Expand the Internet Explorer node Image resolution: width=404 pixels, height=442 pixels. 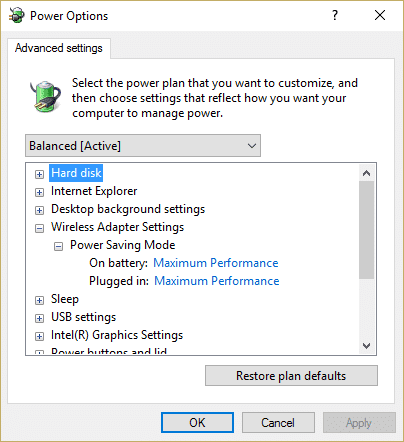pyautogui.click(x=39, y=192)
